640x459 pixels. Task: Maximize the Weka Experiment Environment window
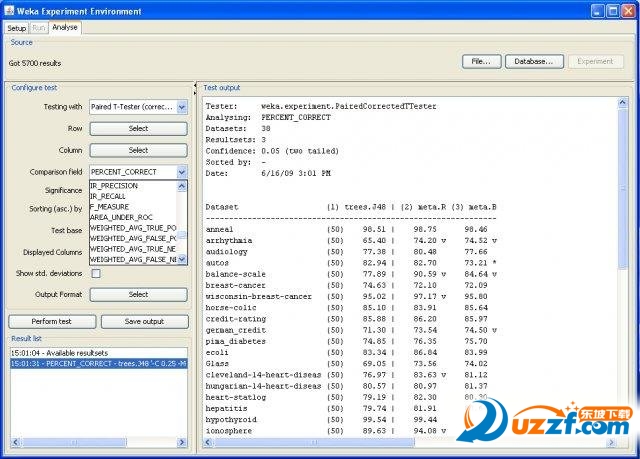(x=613, y=11)
